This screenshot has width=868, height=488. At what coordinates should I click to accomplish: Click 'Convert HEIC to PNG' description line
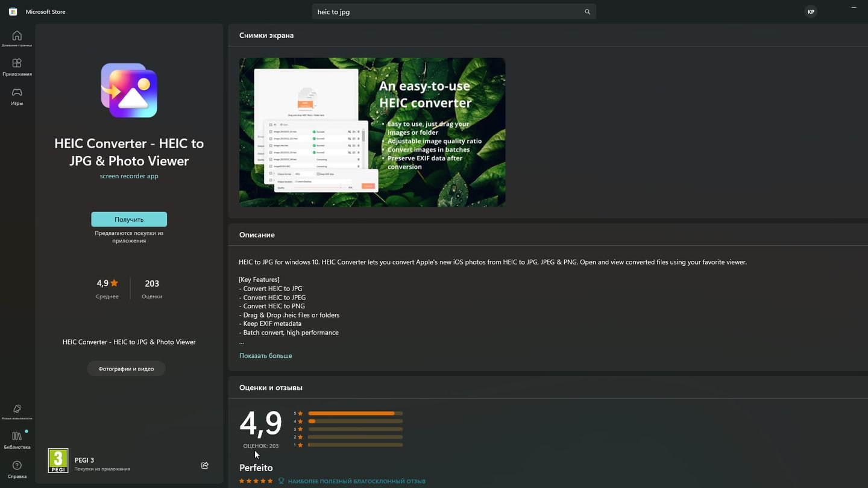point(272,306)
